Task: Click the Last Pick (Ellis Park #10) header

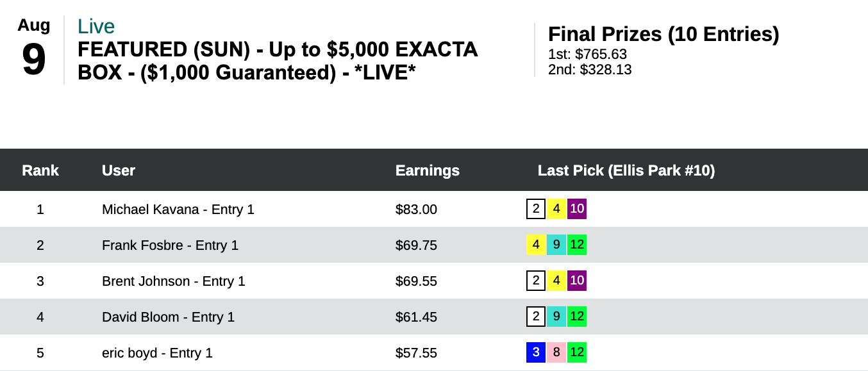Action: point(626,170)
